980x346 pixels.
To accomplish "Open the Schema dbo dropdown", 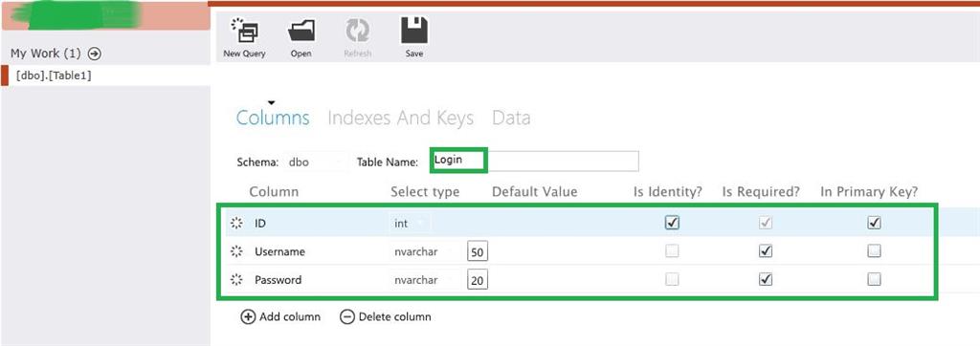I will (316, 162).
